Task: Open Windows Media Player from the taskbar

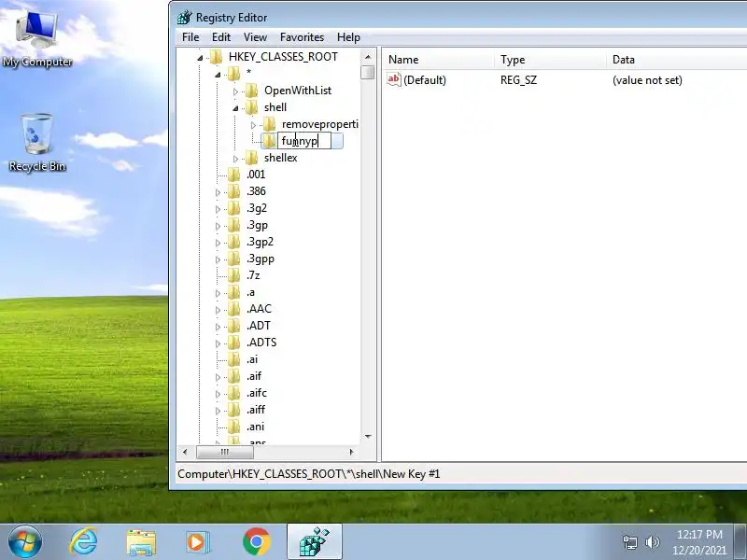Action: coord(197,542)
